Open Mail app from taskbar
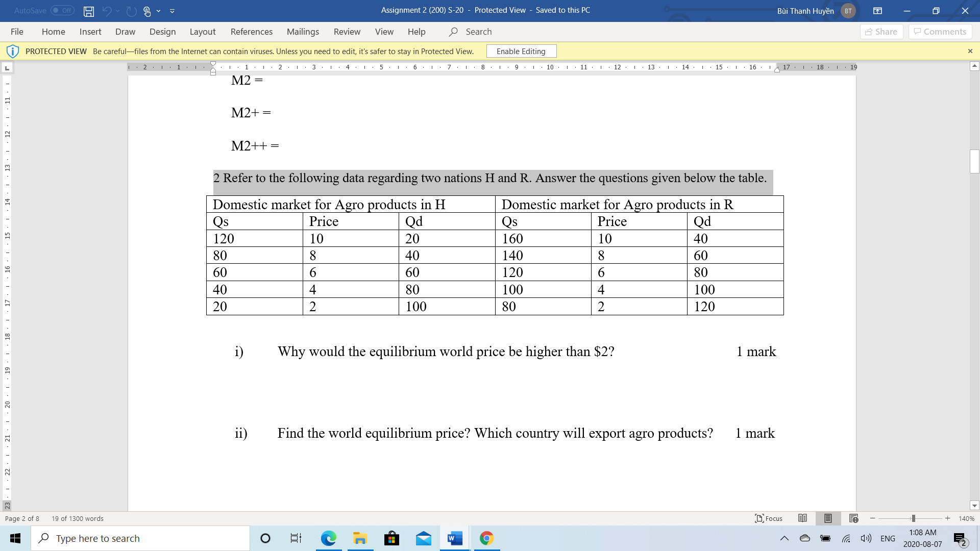This screenshot has width=980, height=551. click(x=424, y=538)
